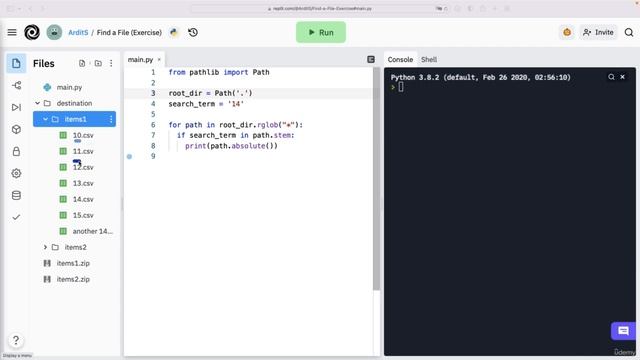The height and width of the screenshot is (360, 640).
Task: Click the search_term = '14' line
Action: click(x=206, y=104)
